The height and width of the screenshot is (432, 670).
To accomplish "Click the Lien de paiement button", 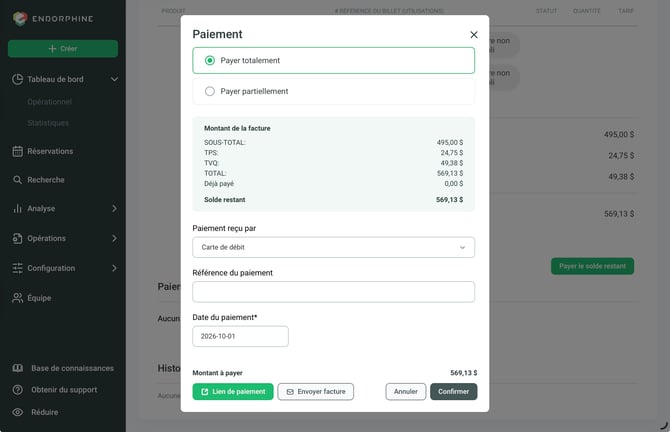I will 233,392.
